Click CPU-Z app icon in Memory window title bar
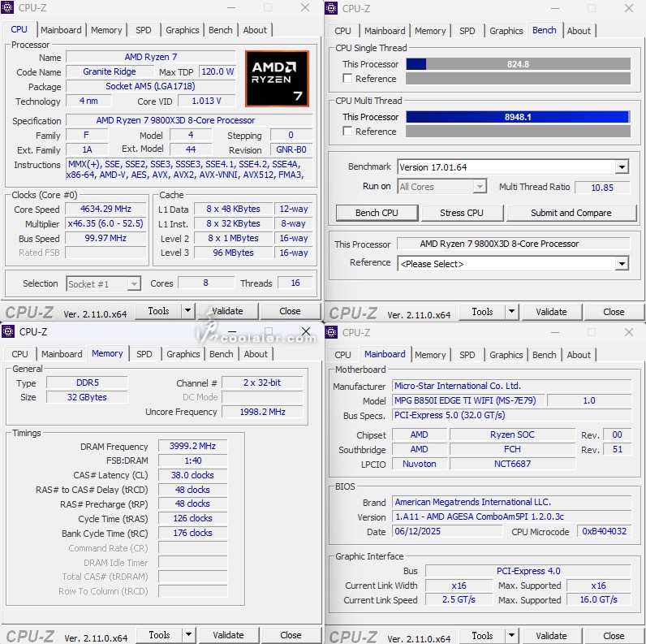Screen dimensions: 646x644 pyautogui.click(x=8, y=331)
